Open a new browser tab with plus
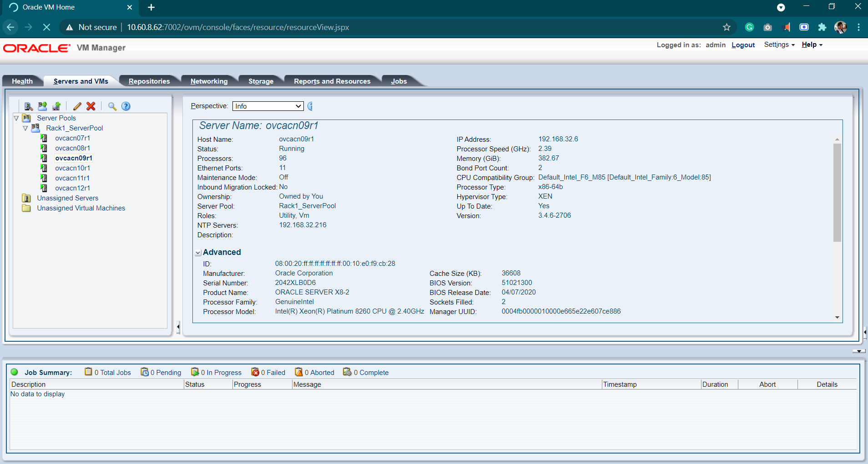 (151, 7)
